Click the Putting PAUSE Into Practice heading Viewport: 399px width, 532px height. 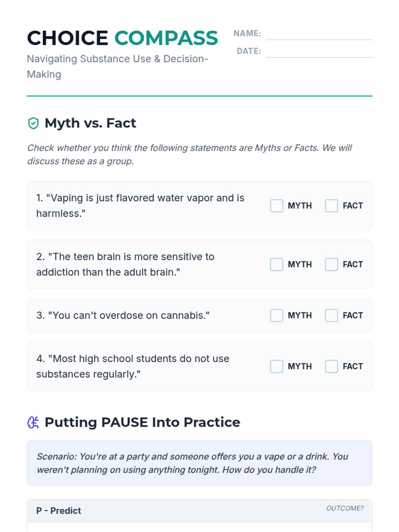(x=142, y=423)
